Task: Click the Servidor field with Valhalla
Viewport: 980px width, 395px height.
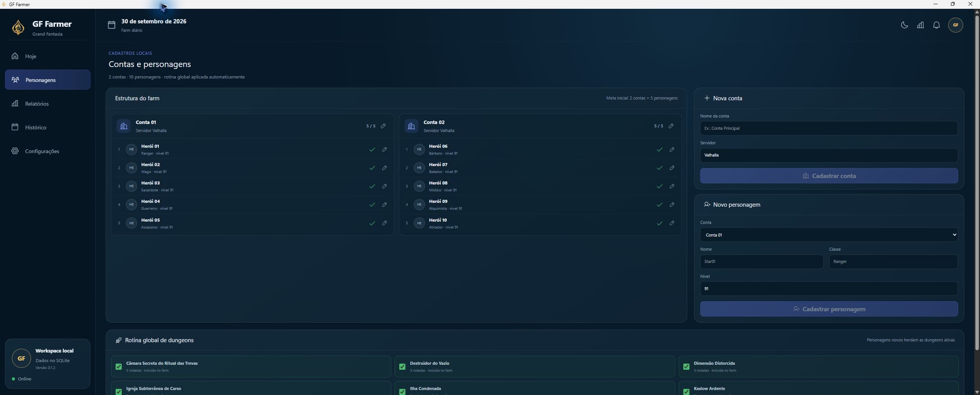Action: (x=829, y=155)
